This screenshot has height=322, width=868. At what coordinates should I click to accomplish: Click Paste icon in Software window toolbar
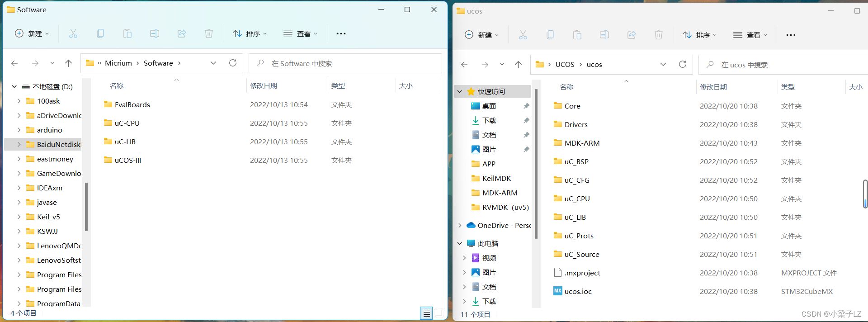tap(127, 33)
